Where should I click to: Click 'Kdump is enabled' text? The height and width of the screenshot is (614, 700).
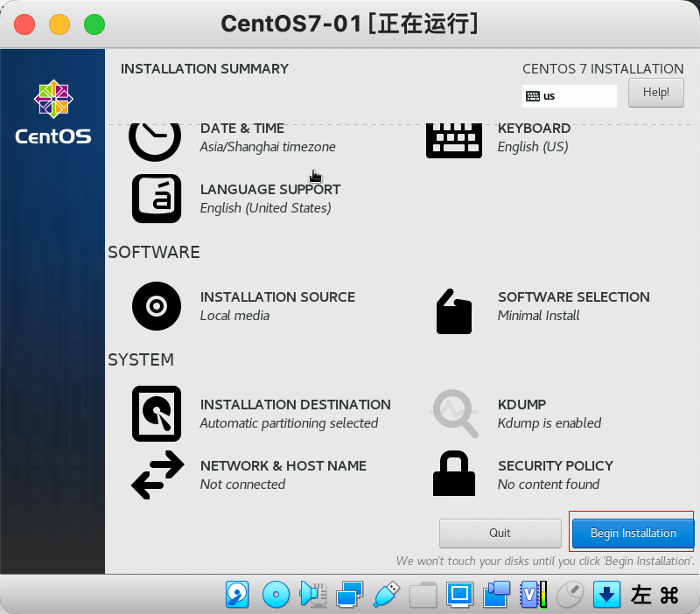coord(549,423)
